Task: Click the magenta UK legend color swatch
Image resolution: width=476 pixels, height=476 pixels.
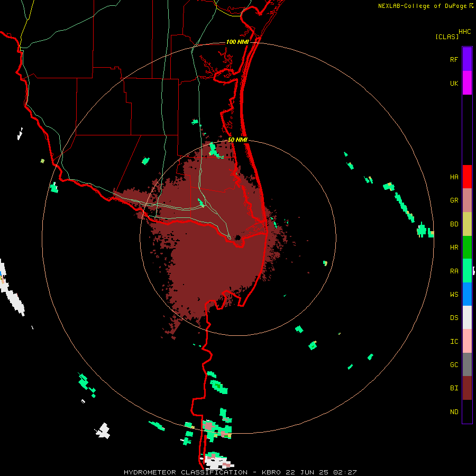Action: [467, 83]
